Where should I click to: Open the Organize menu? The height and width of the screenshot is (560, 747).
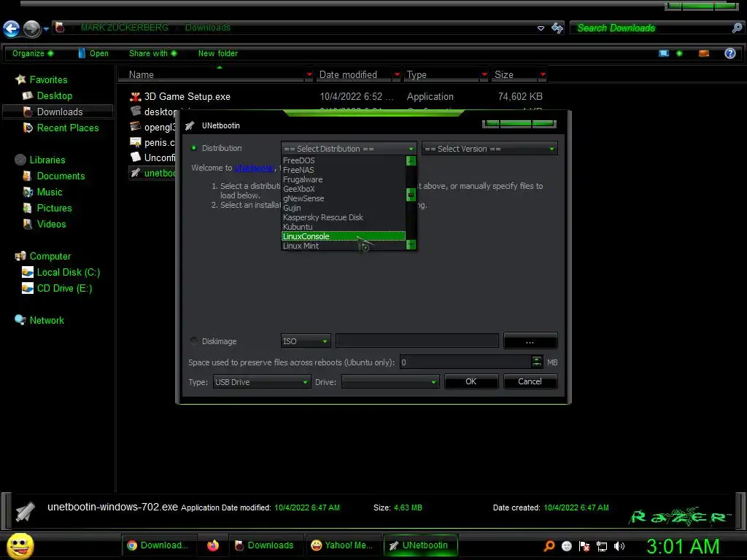pyautogui.click(x=32, y=53)
